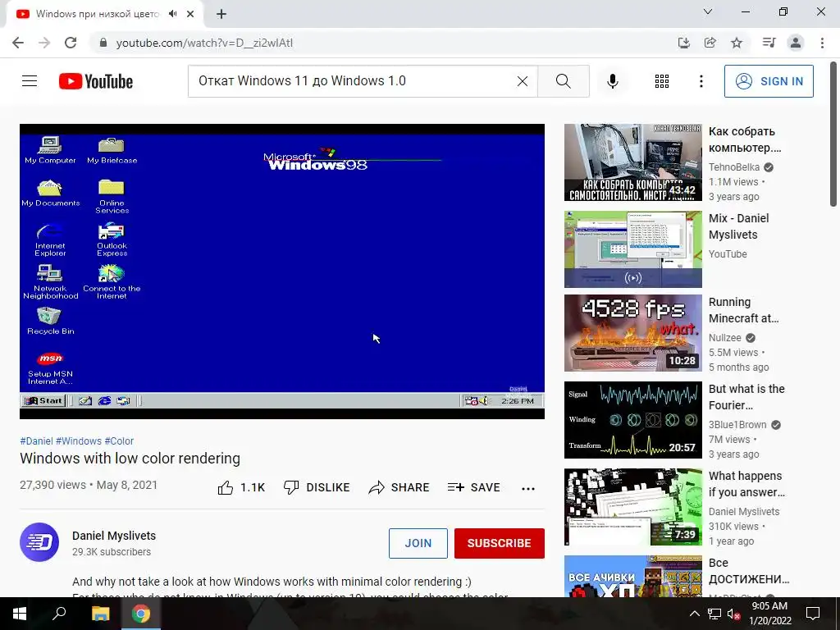
Task: Click the #Color hashtag
Action: pos(119,441)
